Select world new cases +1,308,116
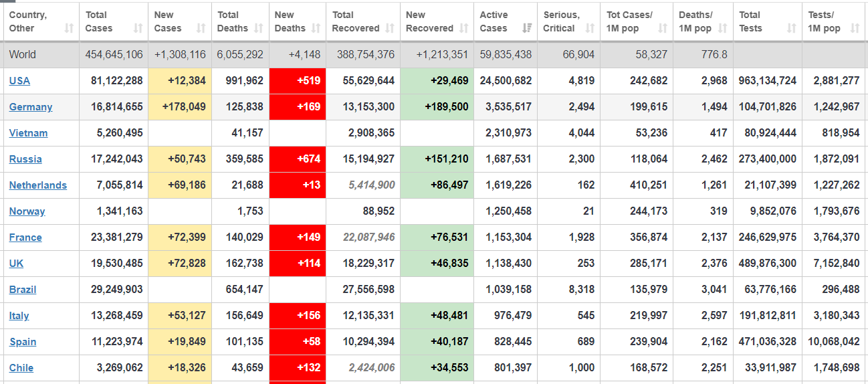The image size is (868, 384). pyautogui.click(x=180, y=54)
